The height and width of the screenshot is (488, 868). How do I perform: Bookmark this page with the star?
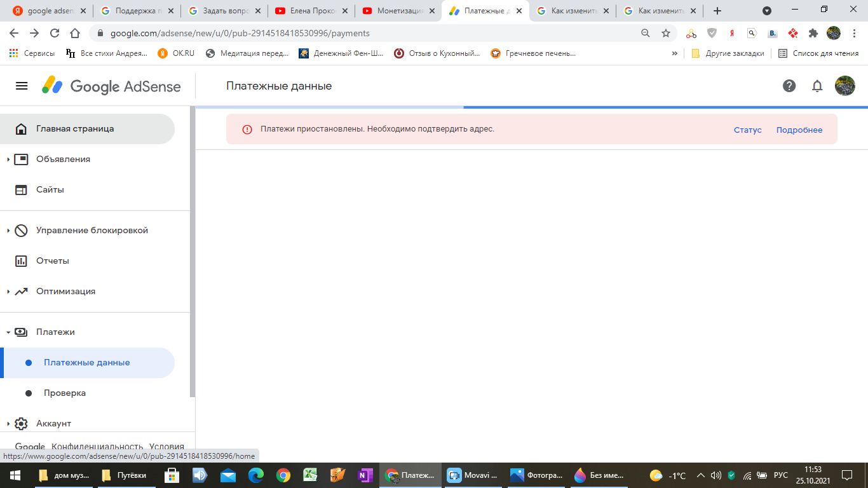665,33
